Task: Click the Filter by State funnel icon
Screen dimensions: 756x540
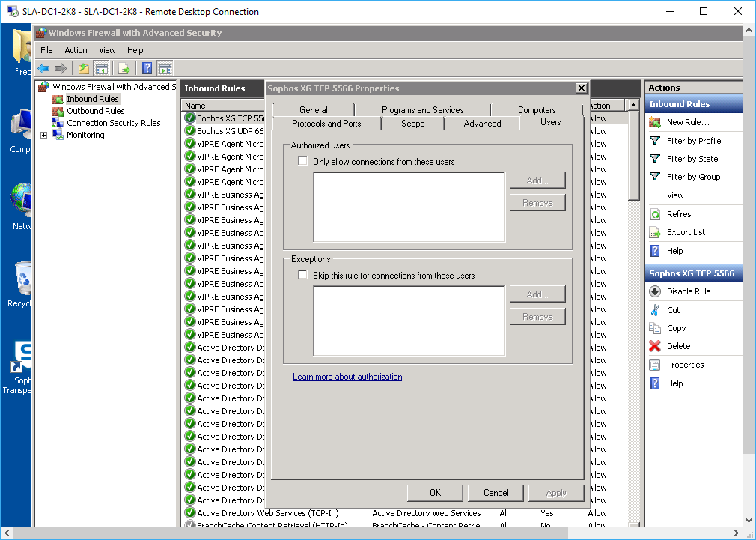Action: 655,158
